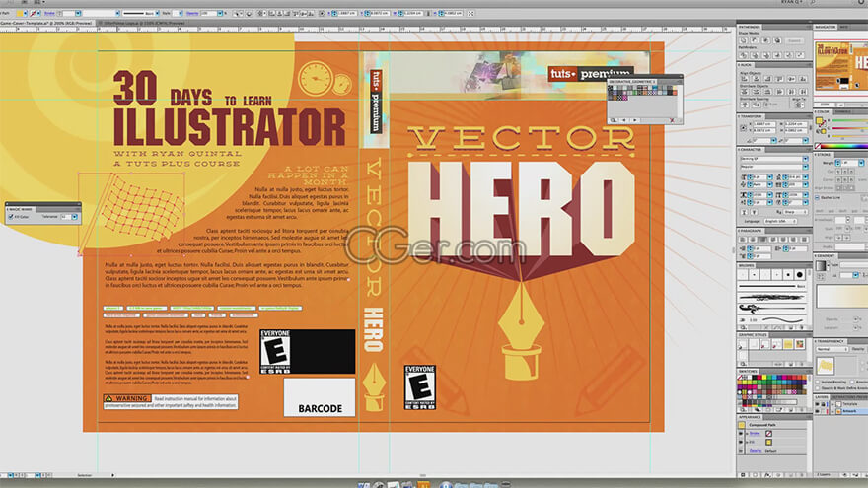Click Unite shape mode in Pathfinder
The image size is (868, 488).
coord(743,41)
